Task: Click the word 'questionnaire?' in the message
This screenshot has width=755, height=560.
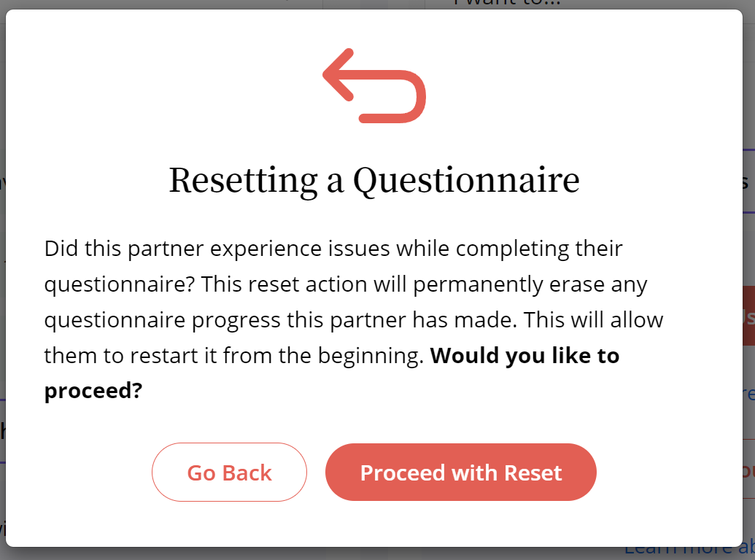Action: (120, 285)
